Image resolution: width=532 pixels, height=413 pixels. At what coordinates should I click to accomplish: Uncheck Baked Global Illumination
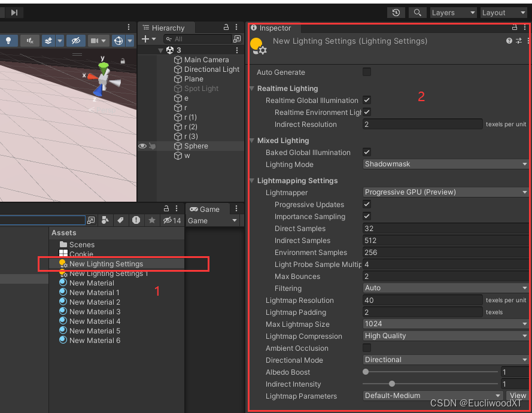click(366, 152)
